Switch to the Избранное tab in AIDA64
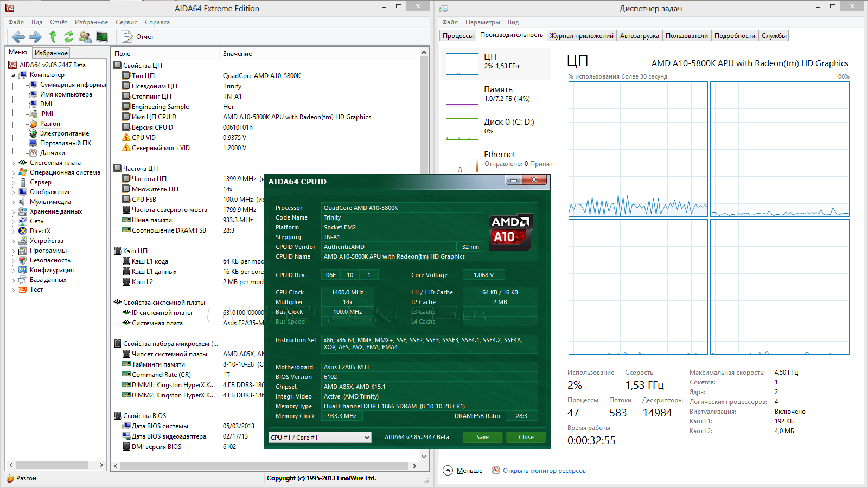Viewport: 868px width, 488px height. [x=51, y=53]
